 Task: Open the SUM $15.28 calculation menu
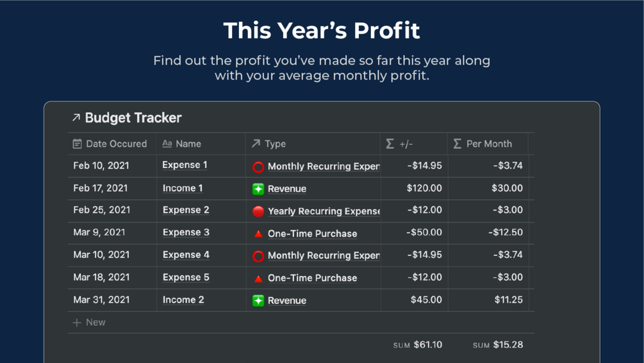(498, 345)
